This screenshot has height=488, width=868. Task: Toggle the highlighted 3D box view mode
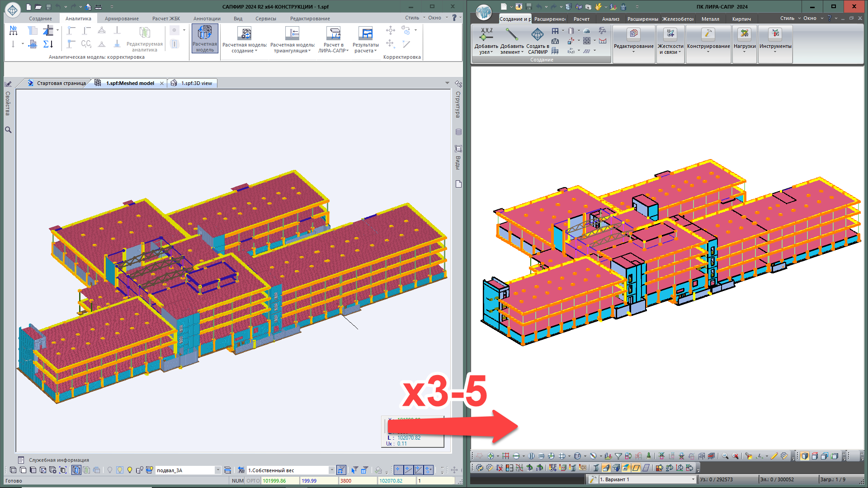[805, 456]
